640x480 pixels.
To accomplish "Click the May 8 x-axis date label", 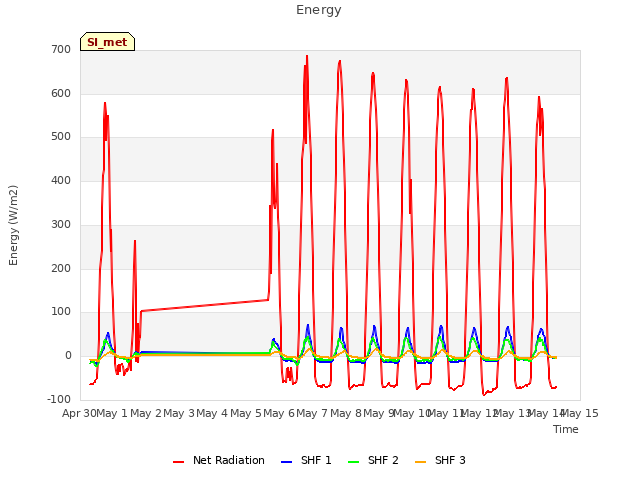I will pos(345,413).
